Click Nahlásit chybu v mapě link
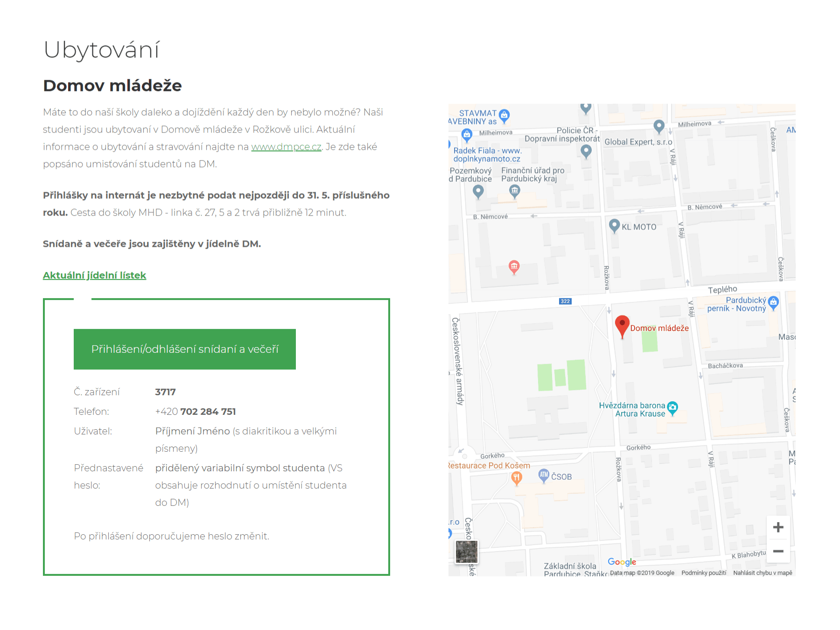 point(763,573)
